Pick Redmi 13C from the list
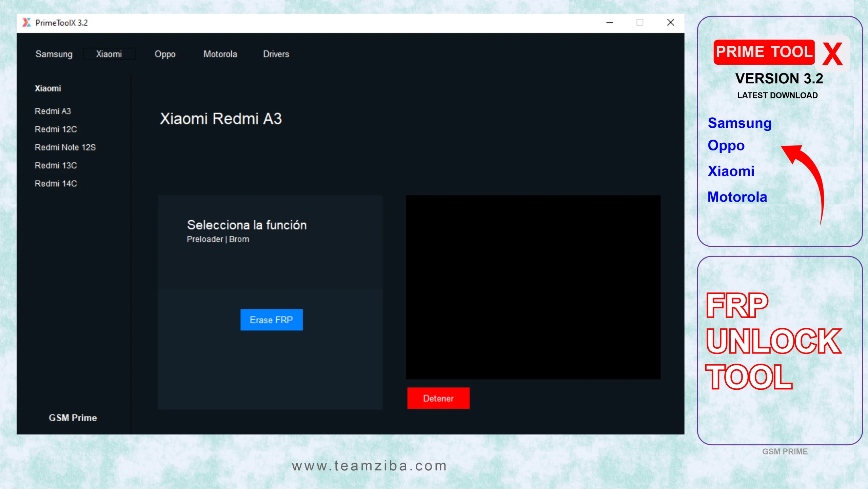Viewport: 868px width, 489px height. 56,165
